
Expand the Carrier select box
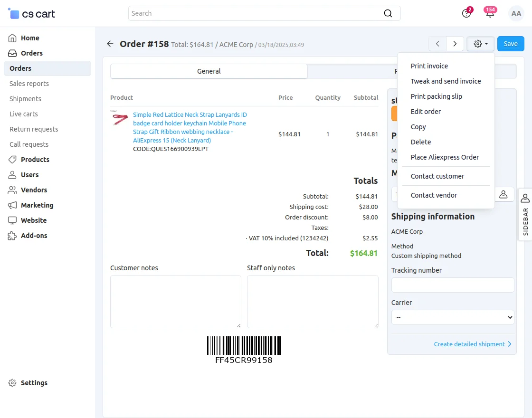(452, 317)
